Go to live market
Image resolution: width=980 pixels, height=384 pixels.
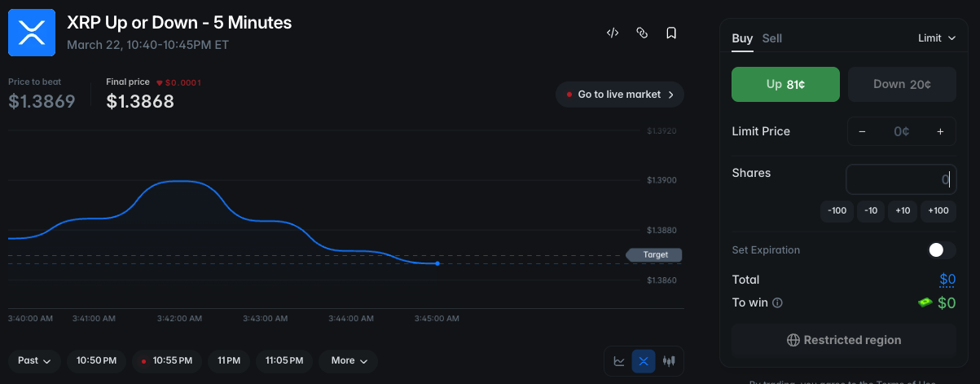619,95
